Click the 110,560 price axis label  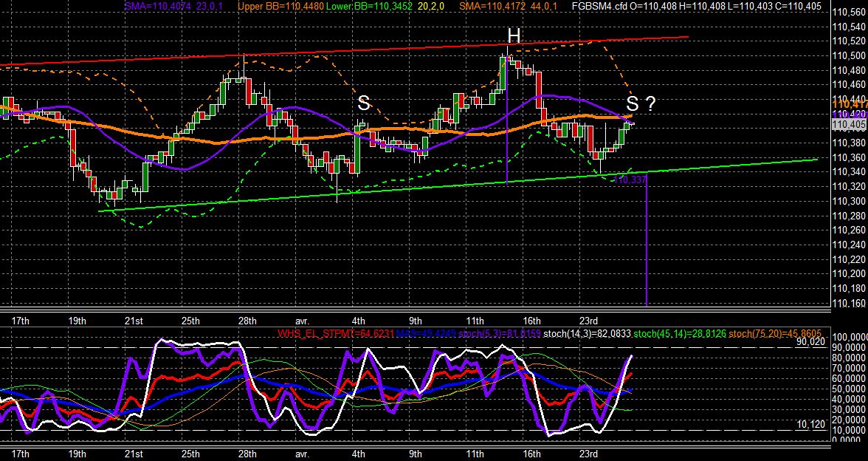(x=849, y=12)
